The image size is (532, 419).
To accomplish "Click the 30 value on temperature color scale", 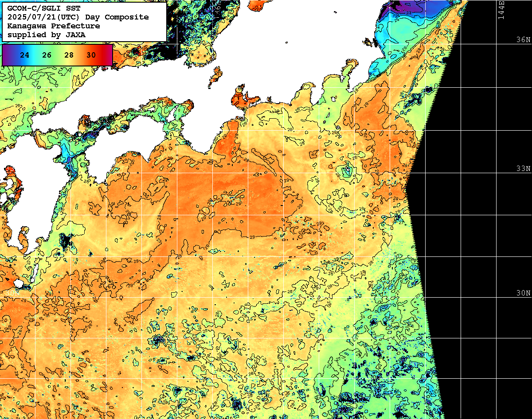I will [x=91, y=55].
